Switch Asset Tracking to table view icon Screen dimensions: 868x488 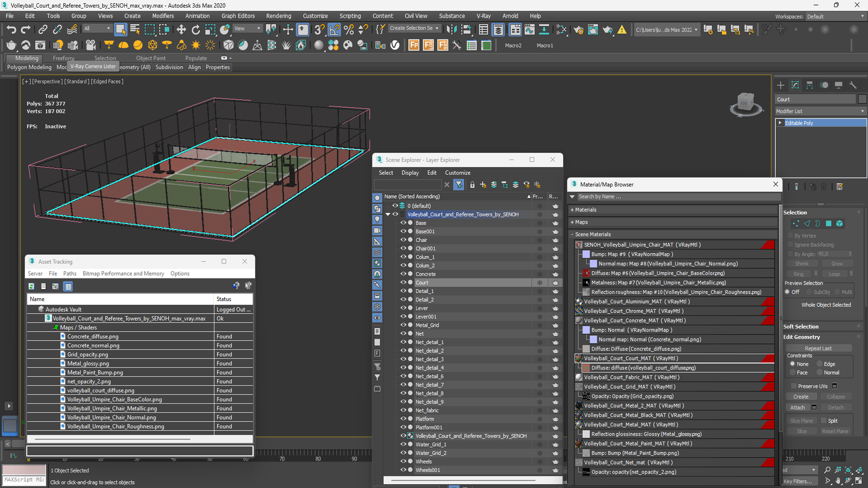pyautogui.click(x=68, y=286)
